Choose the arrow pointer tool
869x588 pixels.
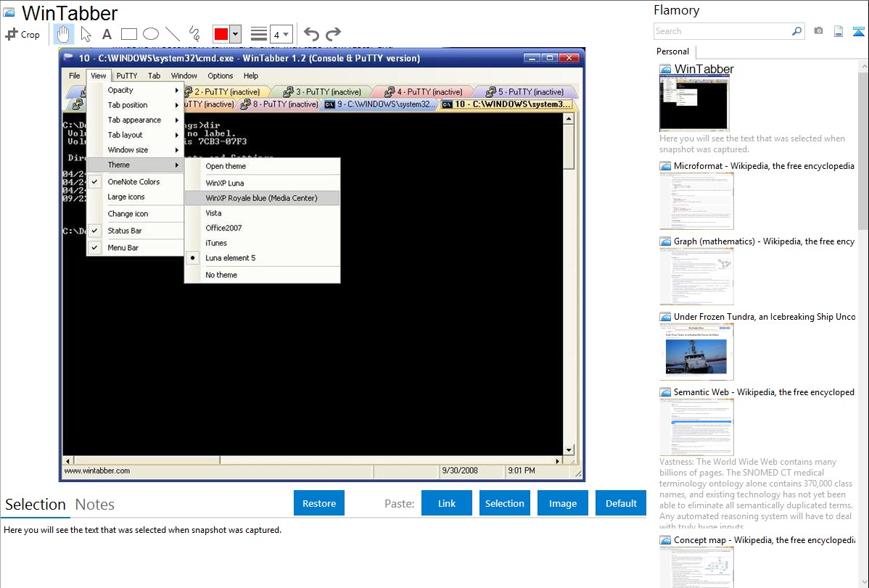click(x=86, y=34)
